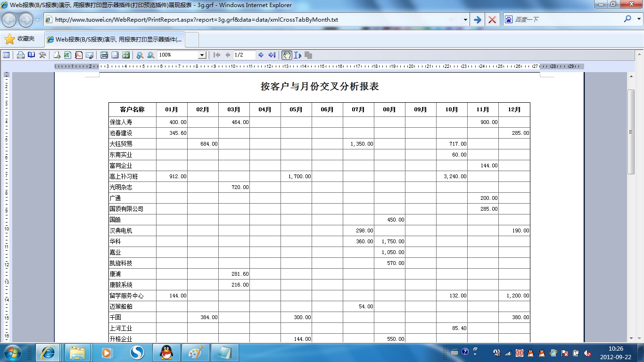
Task: Click the zoom in magnifier
Action: (x=140, y=55)
